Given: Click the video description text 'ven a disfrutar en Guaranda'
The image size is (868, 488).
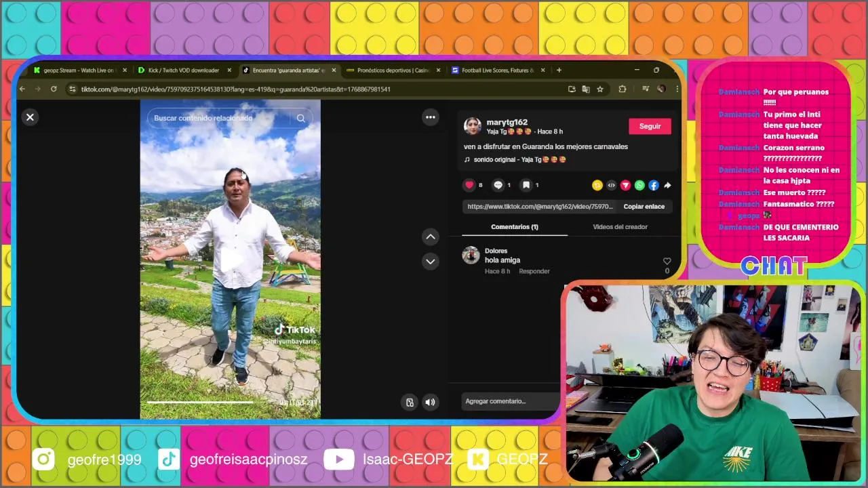Looking at the screenshot, I should point(546,146).
